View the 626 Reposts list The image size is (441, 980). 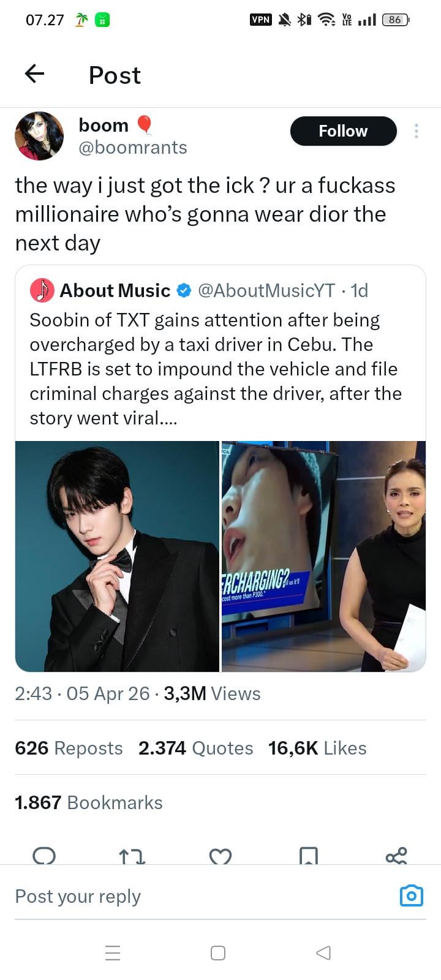click(69, 748)
